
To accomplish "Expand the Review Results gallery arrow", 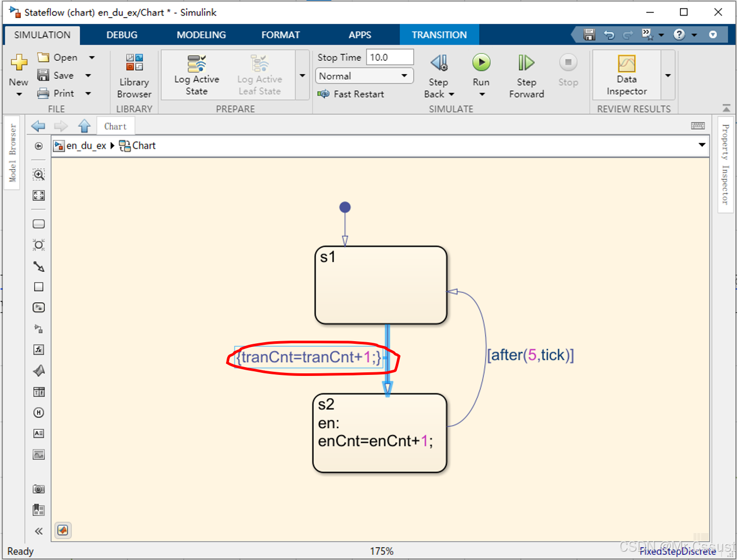I will (668, 76).
